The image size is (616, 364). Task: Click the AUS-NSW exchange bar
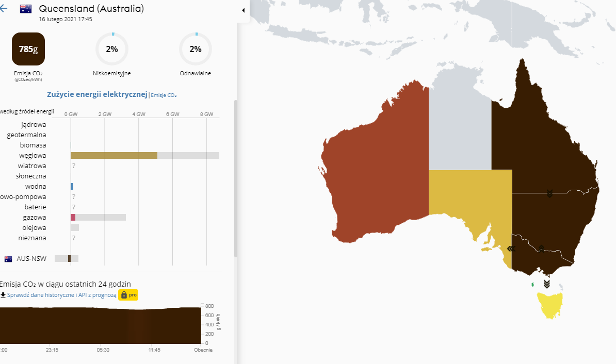pos(69,258)
